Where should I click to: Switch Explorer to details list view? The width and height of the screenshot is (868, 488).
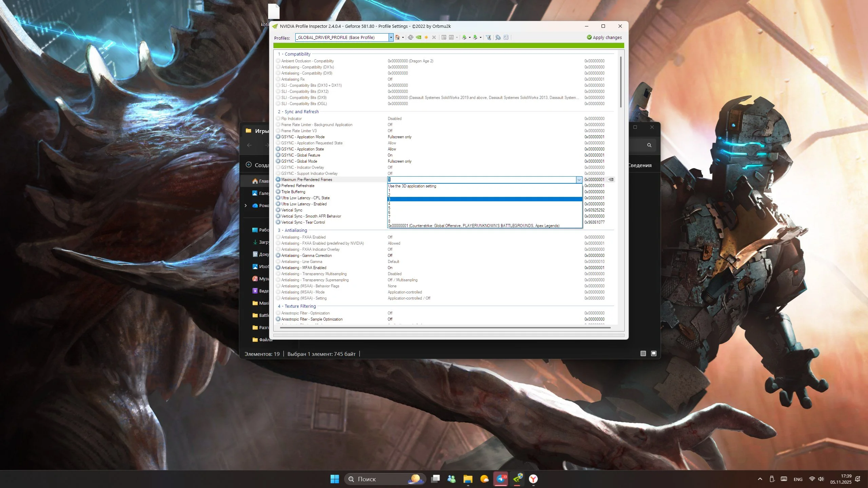643,353
